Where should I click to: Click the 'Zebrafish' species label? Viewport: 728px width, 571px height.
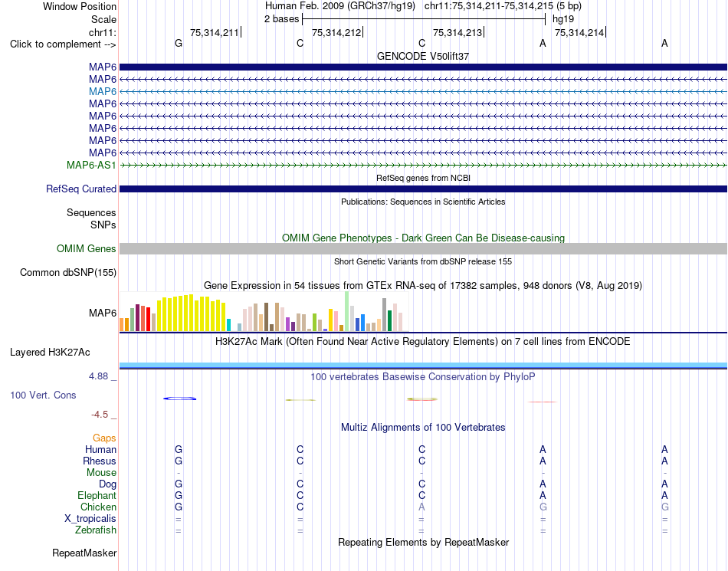tap(96, 530)
